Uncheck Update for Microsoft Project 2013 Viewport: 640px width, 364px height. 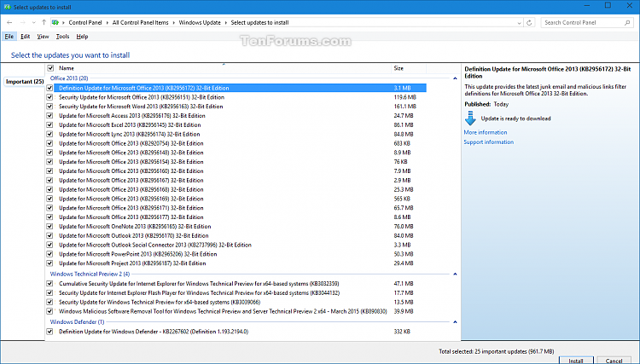click(49, 263)
